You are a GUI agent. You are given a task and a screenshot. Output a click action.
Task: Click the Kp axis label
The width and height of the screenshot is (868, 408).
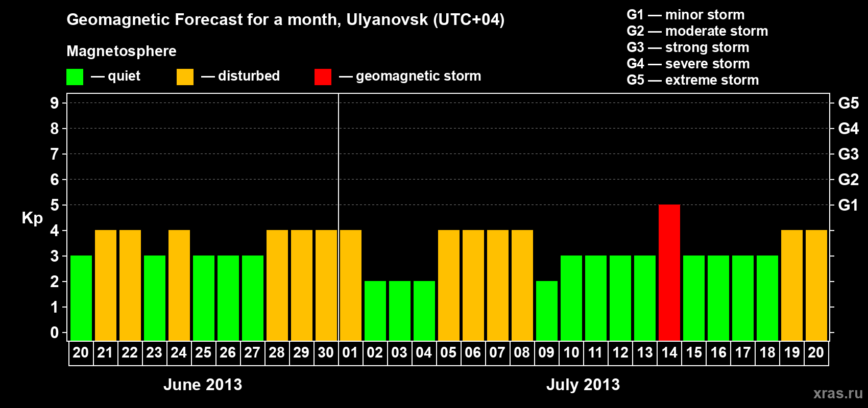[x=32, y=218]
